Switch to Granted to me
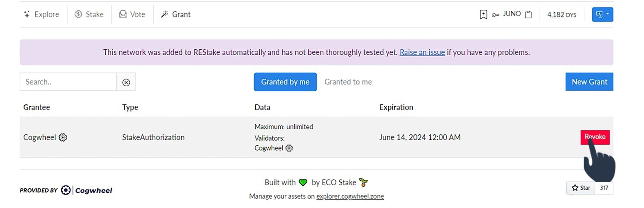 pyautogui.click(x=348, y=82)
